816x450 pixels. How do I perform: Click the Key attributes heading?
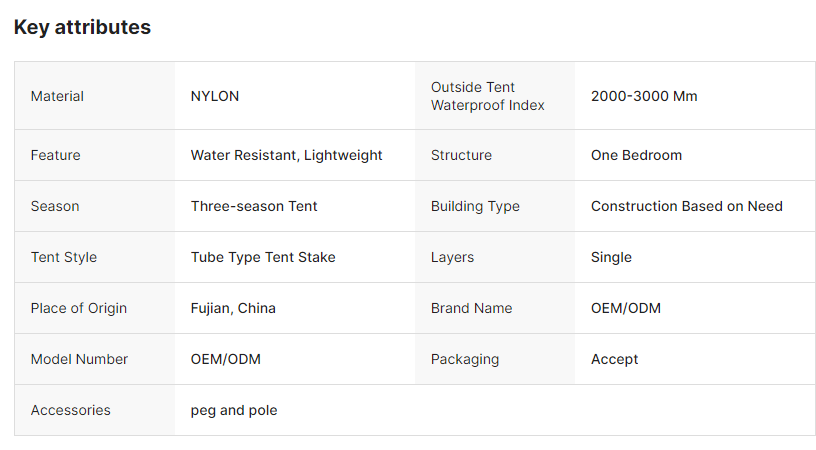(x=82, y=28)
